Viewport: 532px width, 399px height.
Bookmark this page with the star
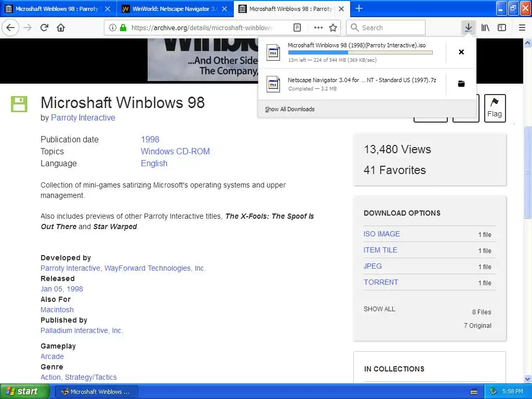click(x=333, y=28)
